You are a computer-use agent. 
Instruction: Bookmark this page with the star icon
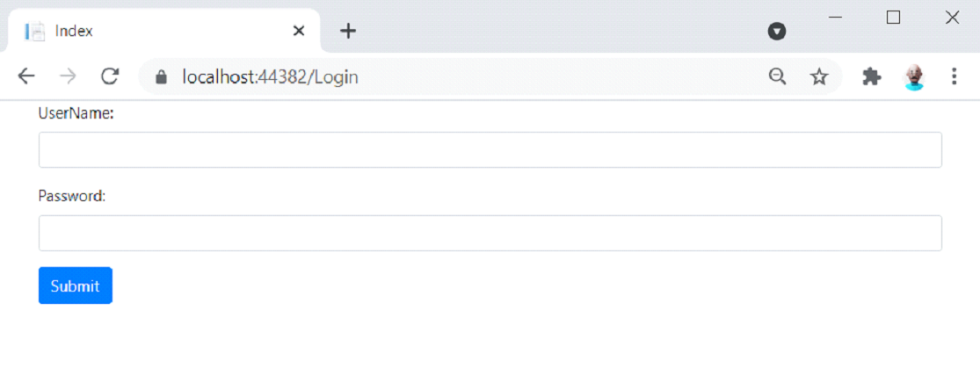click(x=819, y=76)
